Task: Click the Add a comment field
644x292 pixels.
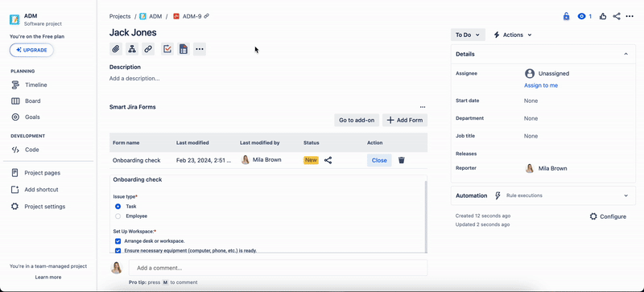Action: pos(278,268)
